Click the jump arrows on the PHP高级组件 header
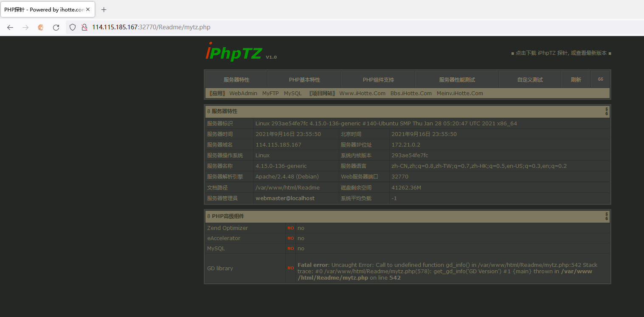This screenshot has width=644, height=317. (x=607, y=216)
